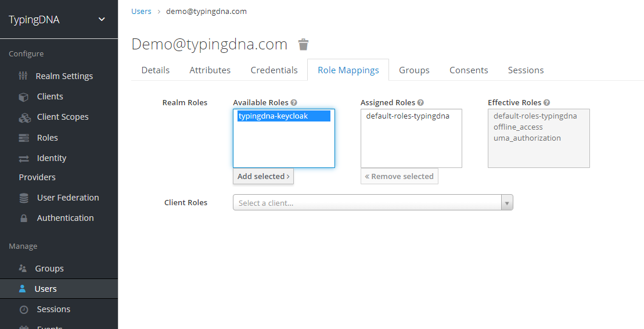644x329 pixels.
Task: Go to Users breadcrumb link
Action: click(x=141, y=12)
